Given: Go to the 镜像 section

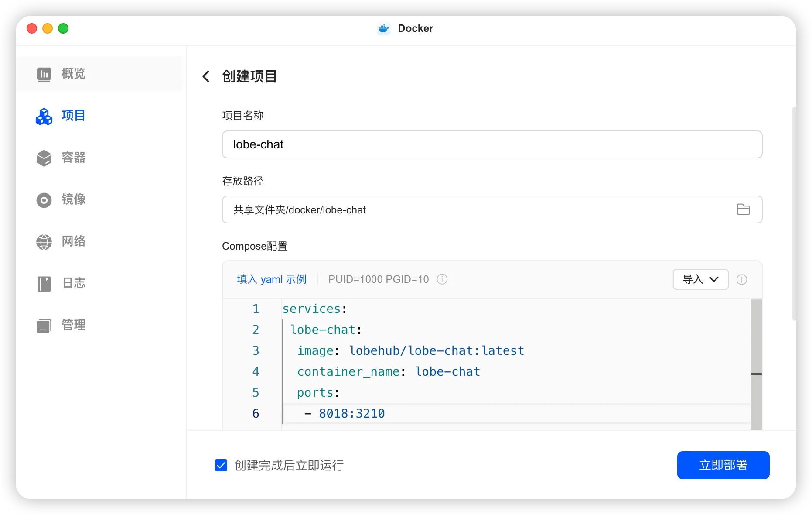Looking at the screenshot, I should coord(74,199).
